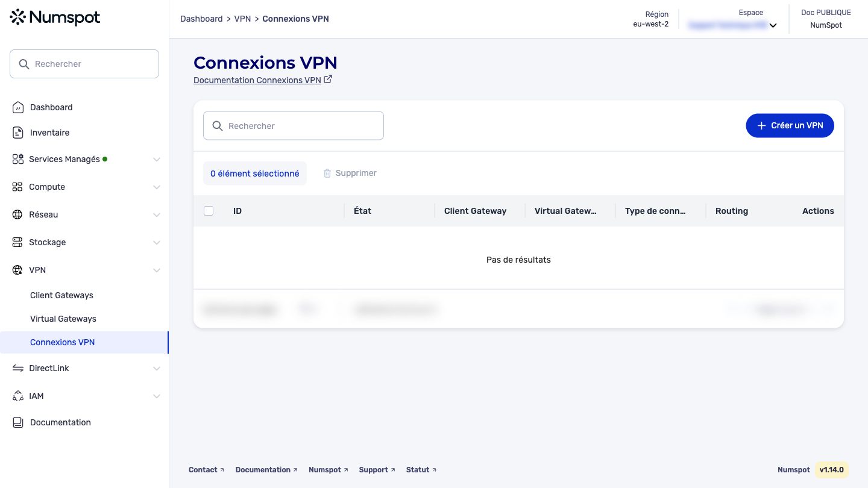
Task: Click the external link icon beside Documentation Connexions VPN
Action: coord(328,79)
